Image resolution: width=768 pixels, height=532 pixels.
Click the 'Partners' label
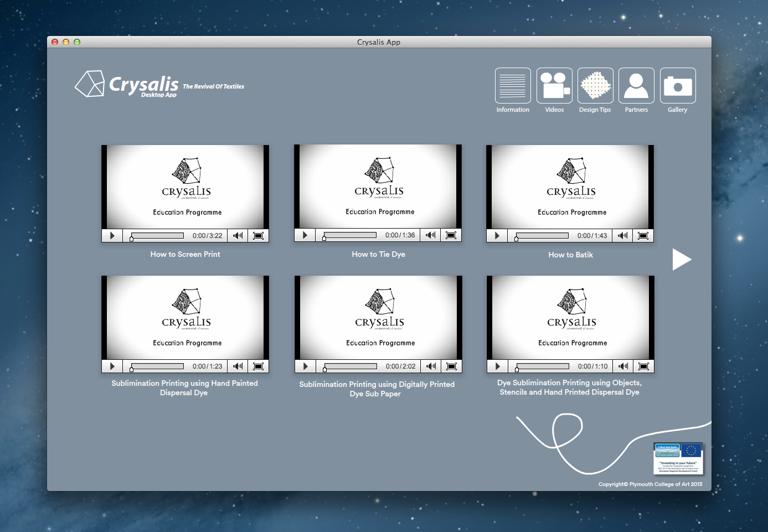636,110
